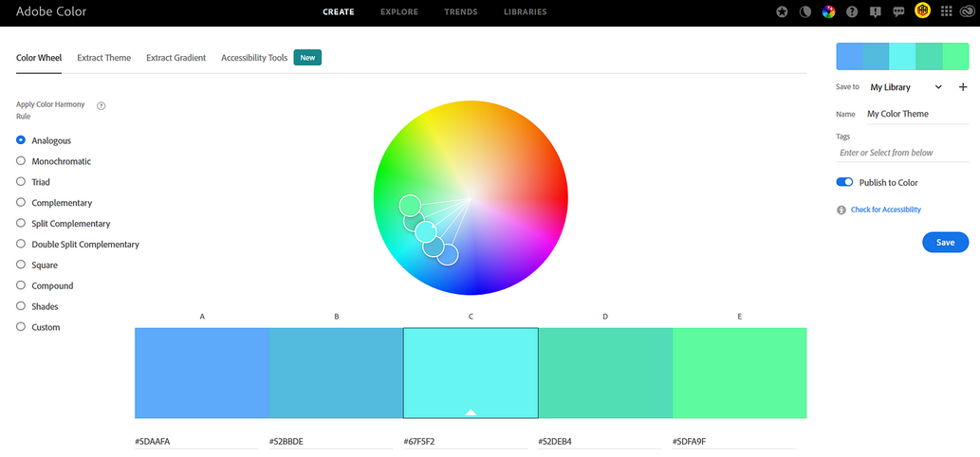
Task: Click the star icon in top bar
Action: 782,12
